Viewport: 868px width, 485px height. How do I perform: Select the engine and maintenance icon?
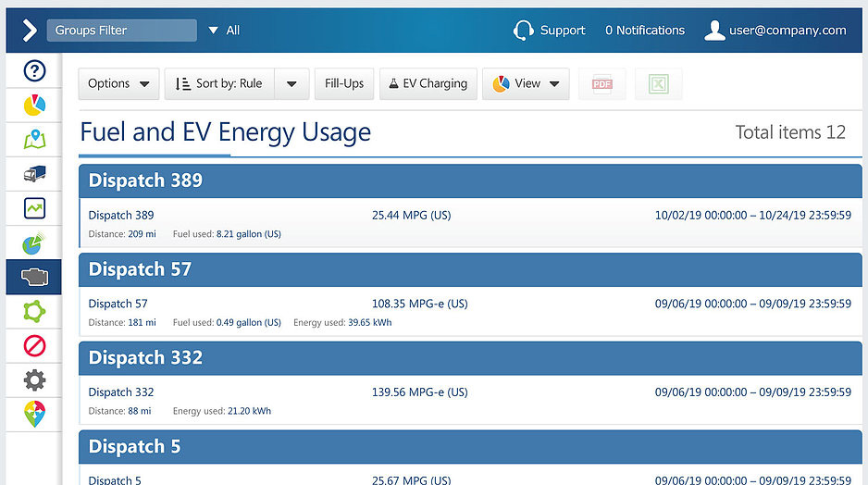coord(34,277)
